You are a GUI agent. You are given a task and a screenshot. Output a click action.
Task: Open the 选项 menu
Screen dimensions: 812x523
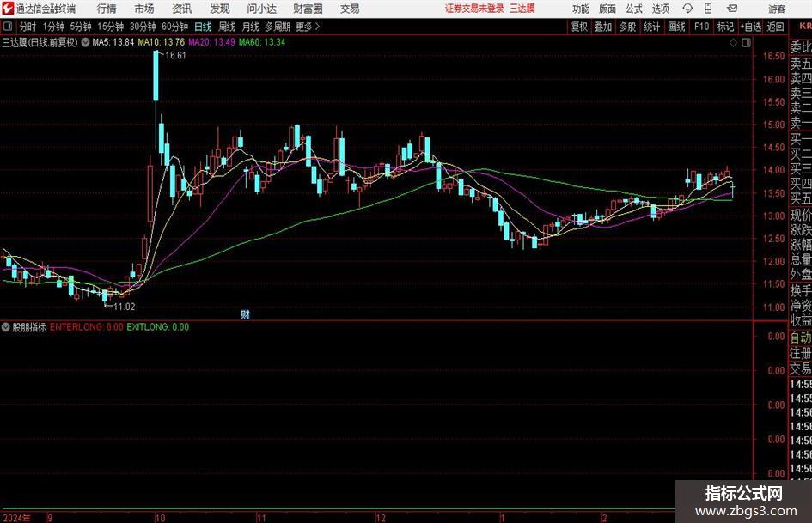[660, 9]
